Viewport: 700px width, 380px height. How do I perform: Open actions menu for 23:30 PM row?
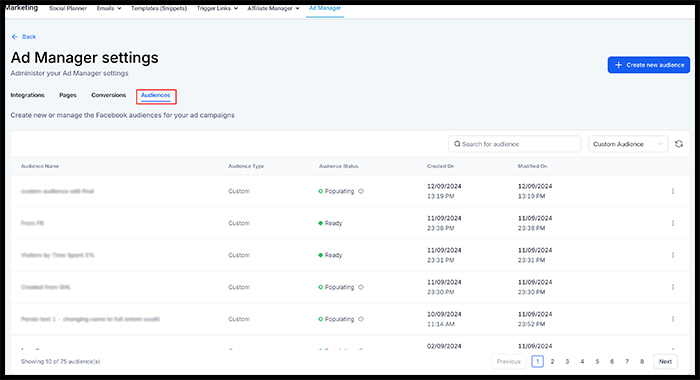coord(673,287)
